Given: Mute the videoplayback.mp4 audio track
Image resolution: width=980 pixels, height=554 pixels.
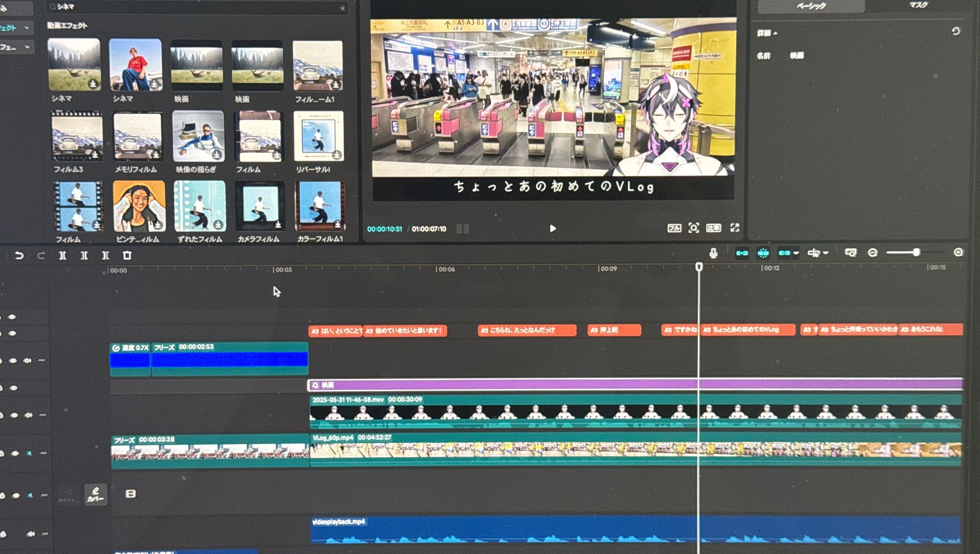Looking at the screenshot, I should [x=30, y=534].
